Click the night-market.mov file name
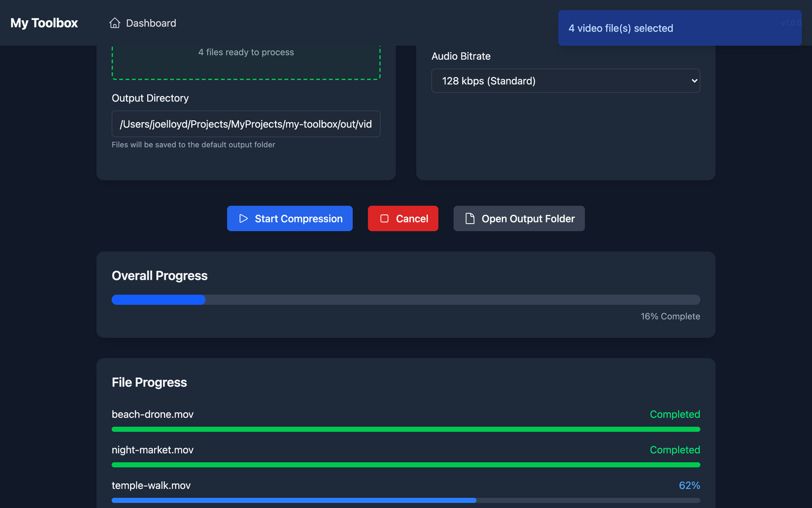The width and height of the screenshot is (812, 508). pos(152,450)
